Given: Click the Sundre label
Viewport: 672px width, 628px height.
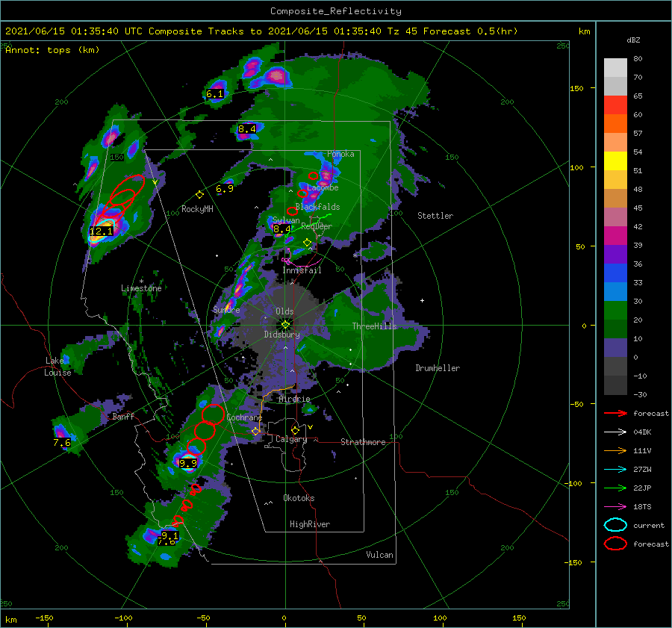Looking at the screenshot, I should [226, 310].
